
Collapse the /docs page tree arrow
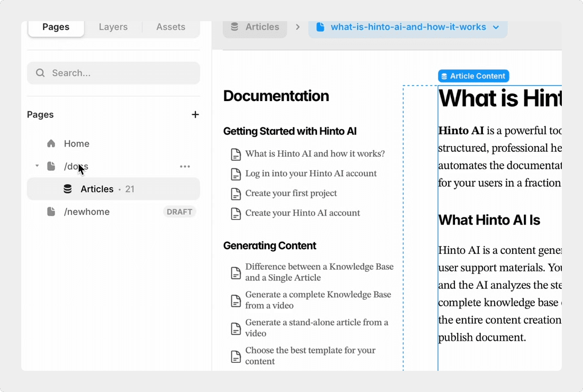click(x=37, y=166)
